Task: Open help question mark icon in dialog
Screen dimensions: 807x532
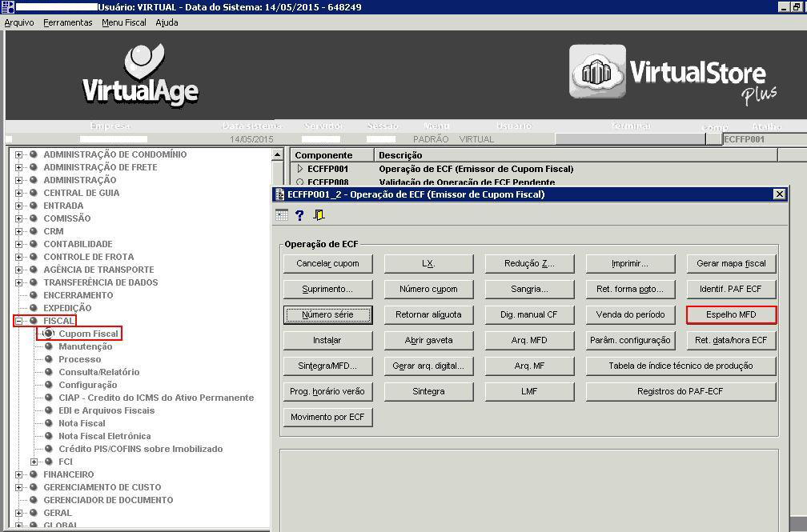Action: pos(299,215)
